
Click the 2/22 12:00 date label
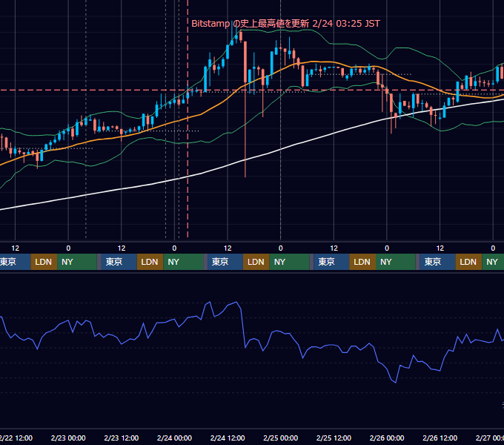click(x=16, y=438)
